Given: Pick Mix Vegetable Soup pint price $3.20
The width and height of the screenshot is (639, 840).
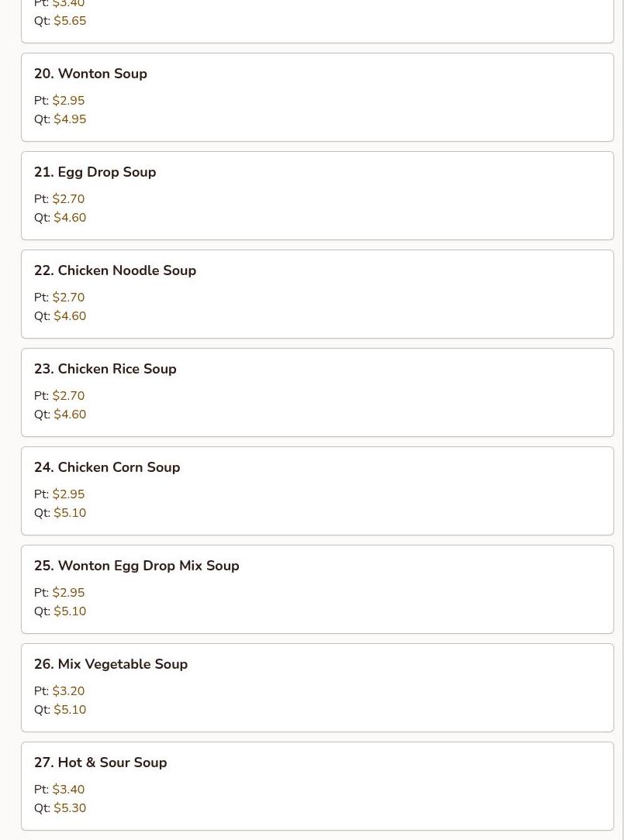Looking at the screenshot, I should pos(68,690).
